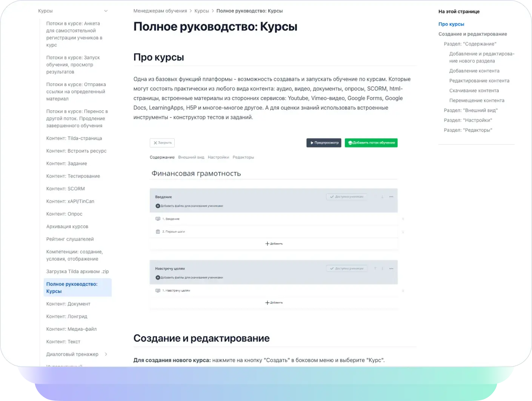Viewport: 532px width, 401px height.
Task: Jump to 'Раздел: "Внешний вид"' anchor
Action: tap(471, 110)
